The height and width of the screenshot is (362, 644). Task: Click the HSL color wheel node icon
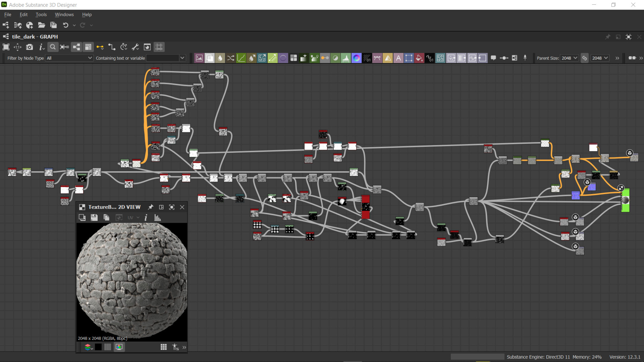[x=356, y=58]
